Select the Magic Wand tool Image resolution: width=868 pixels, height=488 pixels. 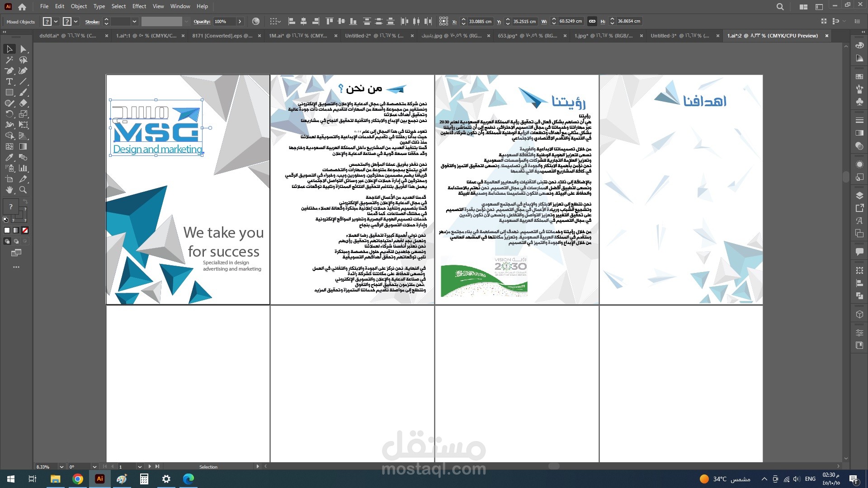click(x=9, y=60)
